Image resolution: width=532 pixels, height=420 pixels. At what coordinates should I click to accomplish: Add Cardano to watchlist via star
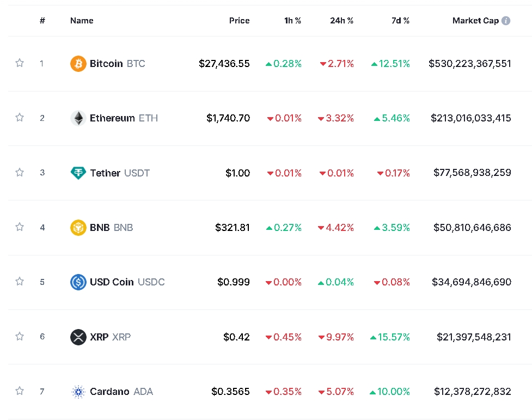pos(20,391)
